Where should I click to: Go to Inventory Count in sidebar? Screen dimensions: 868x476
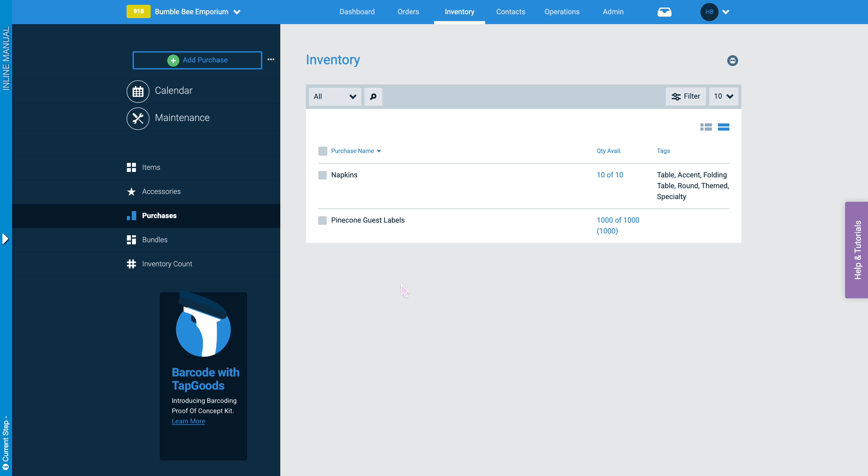[x=167, y=264]
